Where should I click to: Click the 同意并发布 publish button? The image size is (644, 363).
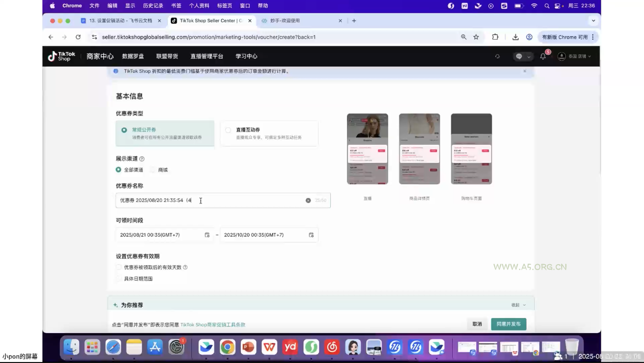[x=508, y=324]
